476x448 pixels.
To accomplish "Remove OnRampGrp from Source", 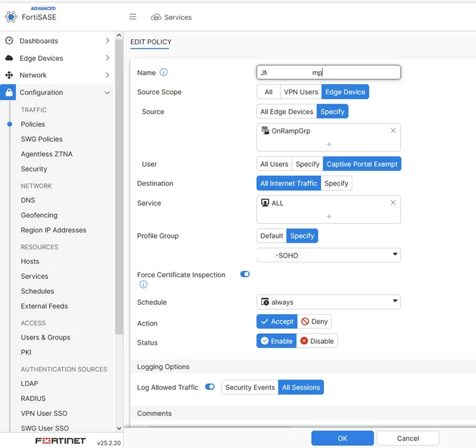I will [393, 130].
